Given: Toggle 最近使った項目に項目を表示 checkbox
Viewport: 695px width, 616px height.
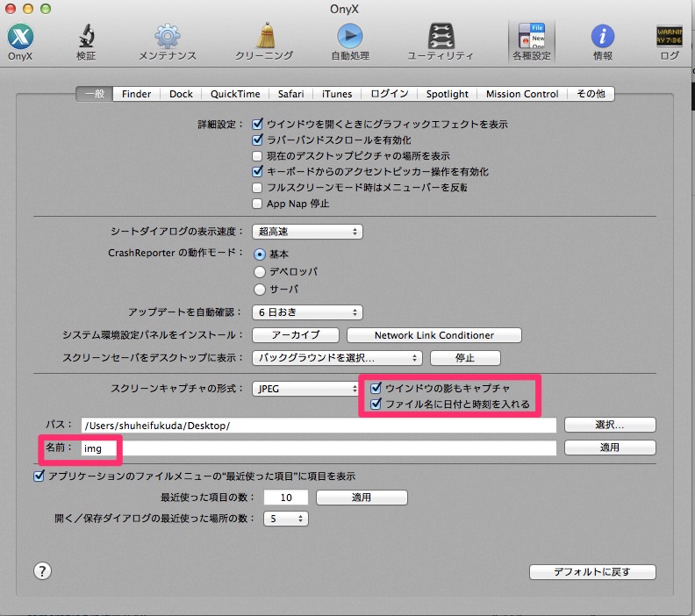Looking at the screenshot, I should coord(39,476).
